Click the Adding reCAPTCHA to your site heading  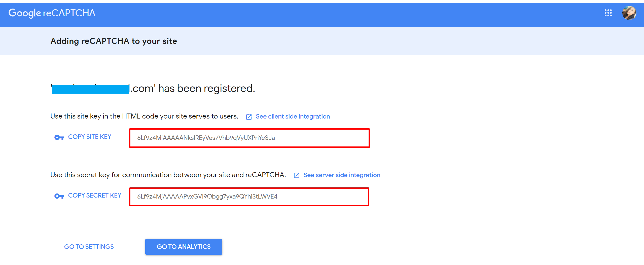[x=114, y=41]
